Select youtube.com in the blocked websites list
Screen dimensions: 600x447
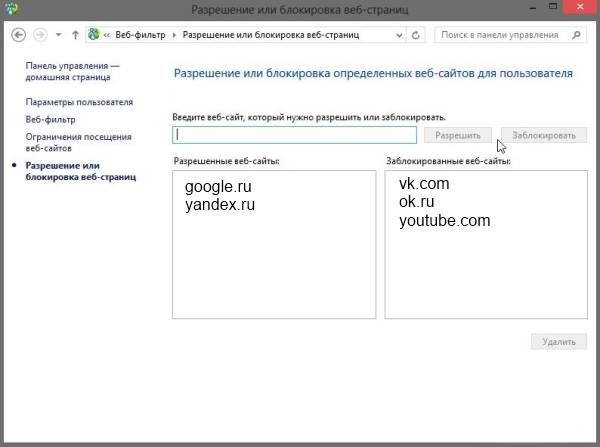coord(444,220)
